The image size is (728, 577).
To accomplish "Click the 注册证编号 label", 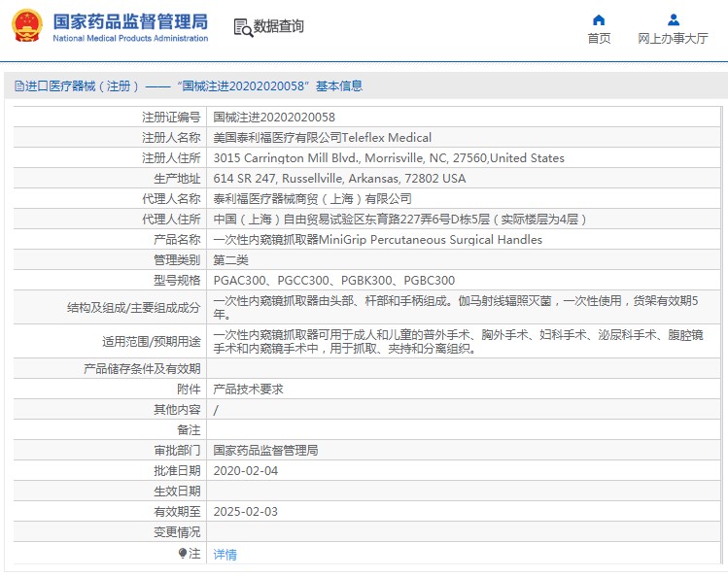I will tap(171, 118).
